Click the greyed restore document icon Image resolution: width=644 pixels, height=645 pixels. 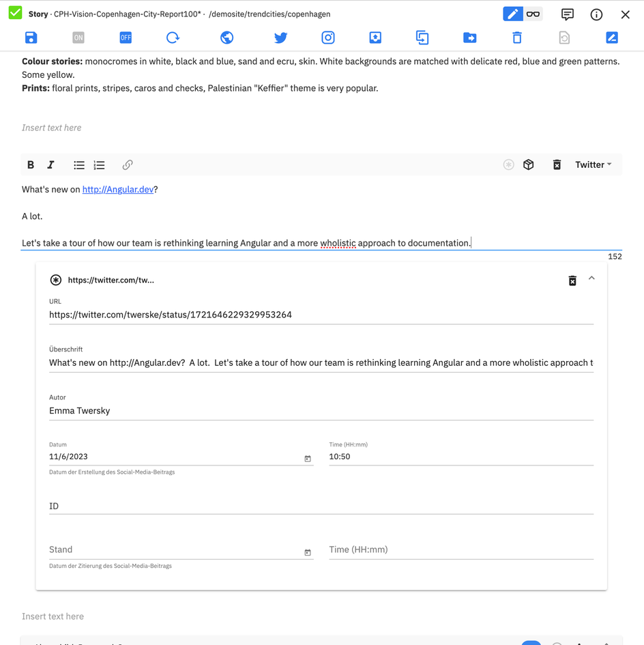(x=564, y=38)
